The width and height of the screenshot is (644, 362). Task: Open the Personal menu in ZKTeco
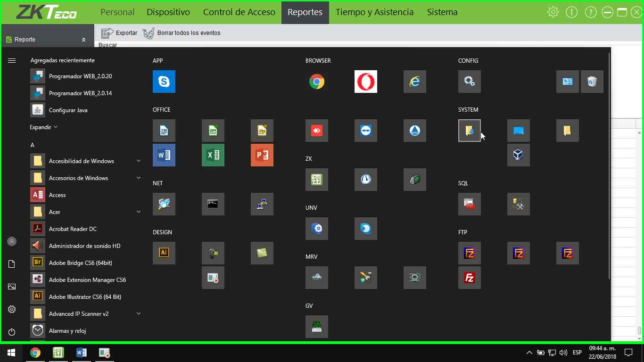(117, 12)
